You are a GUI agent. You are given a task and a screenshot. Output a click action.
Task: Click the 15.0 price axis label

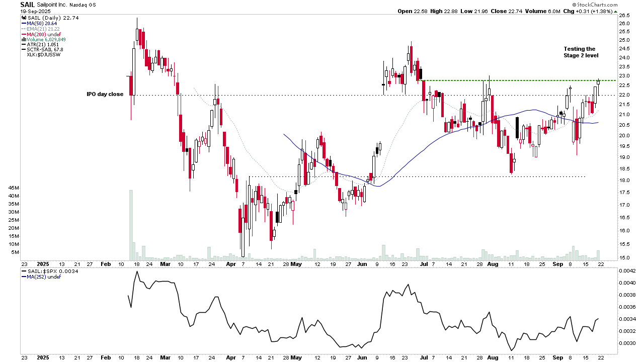click(624, 258)
